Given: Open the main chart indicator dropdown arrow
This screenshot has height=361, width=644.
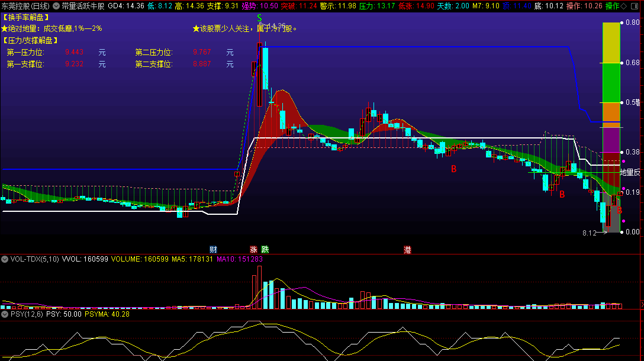Looking at the screenshot, I should pyautogui.click(x=56, y=6).
